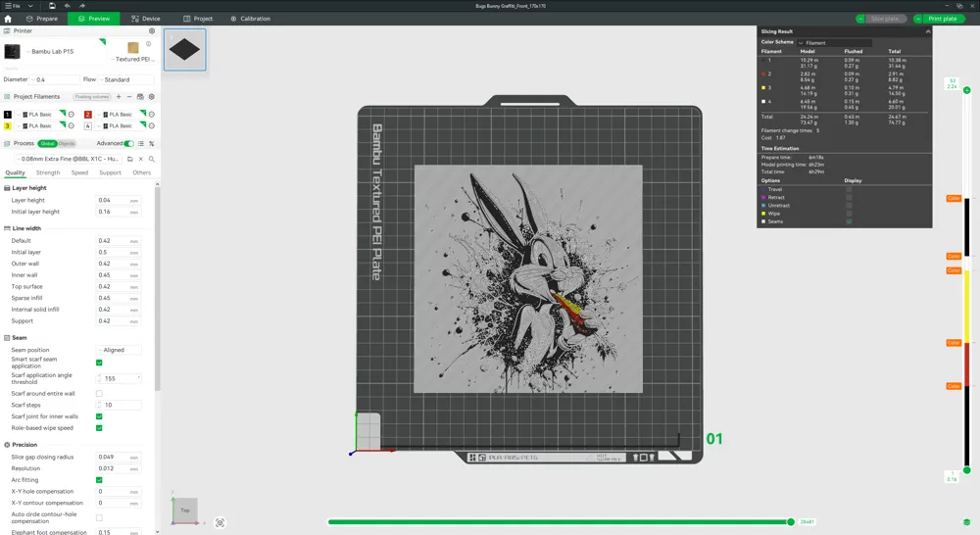Select the Objects process mode
The image size is (980, 535).
(x=67, y=144)
